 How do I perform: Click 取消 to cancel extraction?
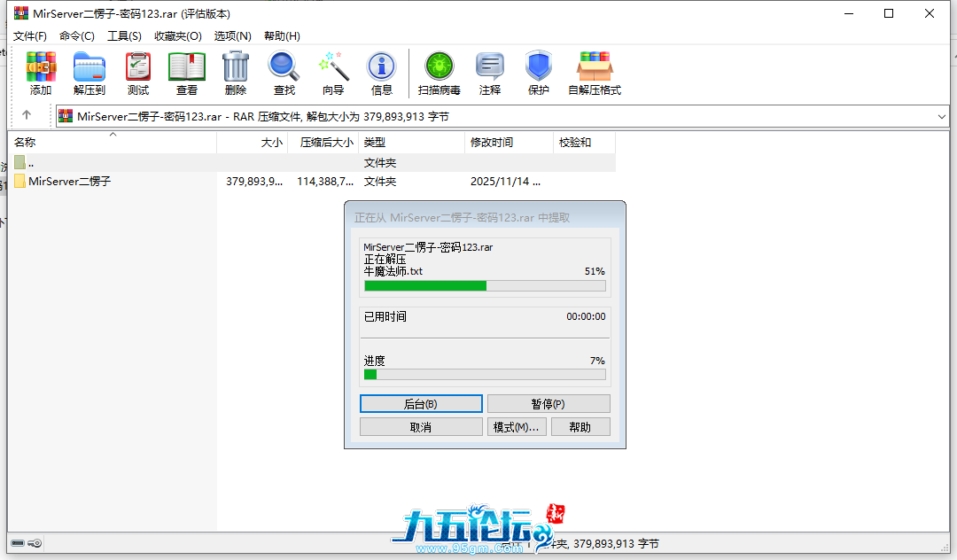[x=421, y=427]
